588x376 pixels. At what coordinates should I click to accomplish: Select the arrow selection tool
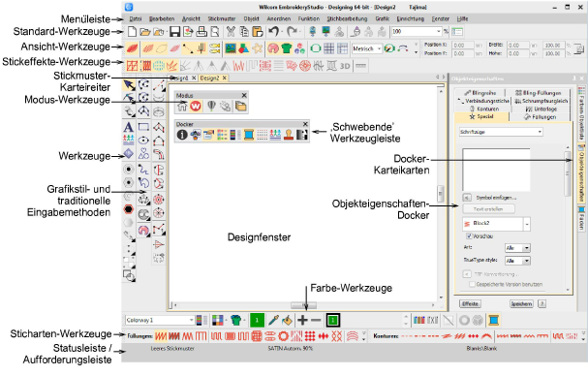(x=129, y=85)
